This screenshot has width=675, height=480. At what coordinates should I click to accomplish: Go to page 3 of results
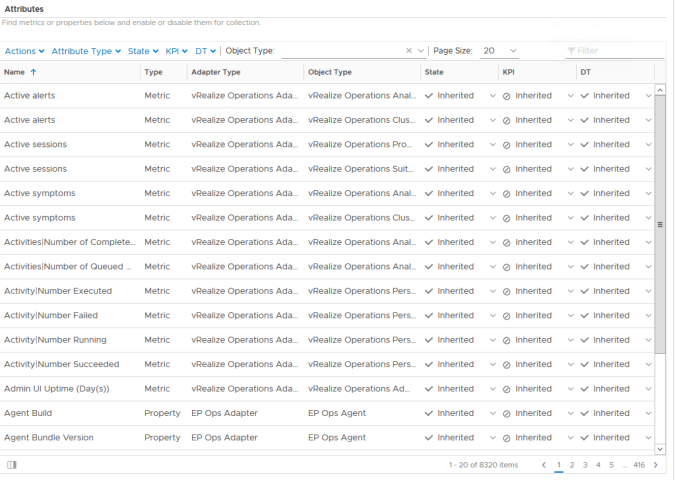[x=585, y=465]
